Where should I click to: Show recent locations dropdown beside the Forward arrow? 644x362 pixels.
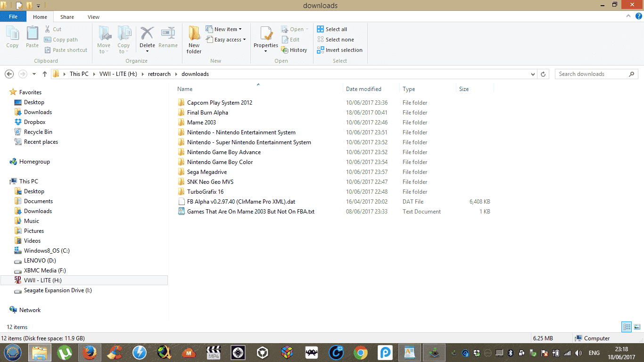point(34,74)
